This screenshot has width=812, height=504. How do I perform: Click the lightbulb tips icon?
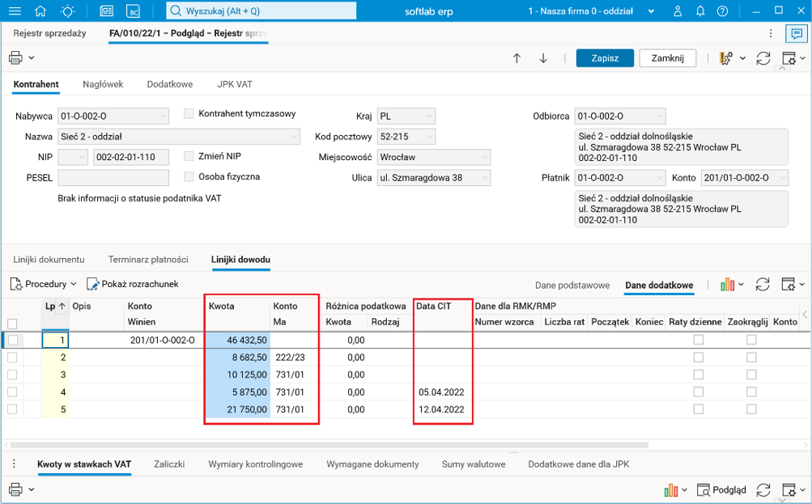coord(67,11)
